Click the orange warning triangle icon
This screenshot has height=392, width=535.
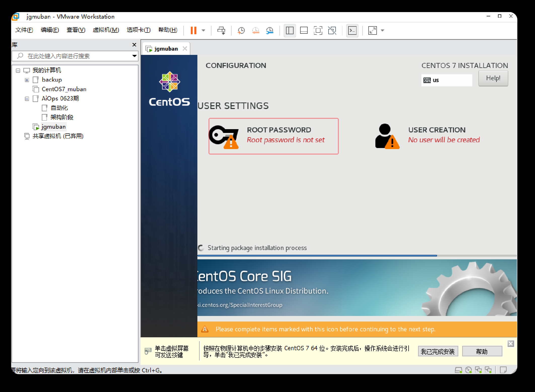coord(205,329)
